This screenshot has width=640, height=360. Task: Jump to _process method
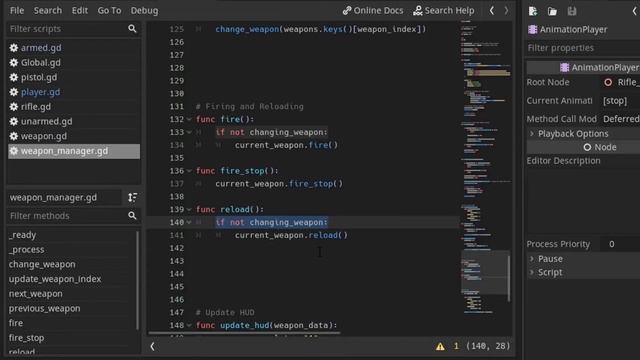coord(27,250)
